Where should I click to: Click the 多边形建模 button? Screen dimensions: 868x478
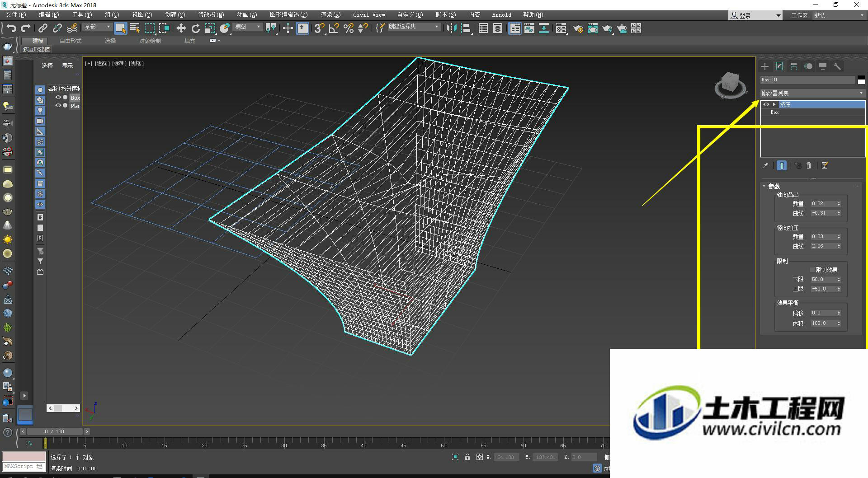[36, 50]
